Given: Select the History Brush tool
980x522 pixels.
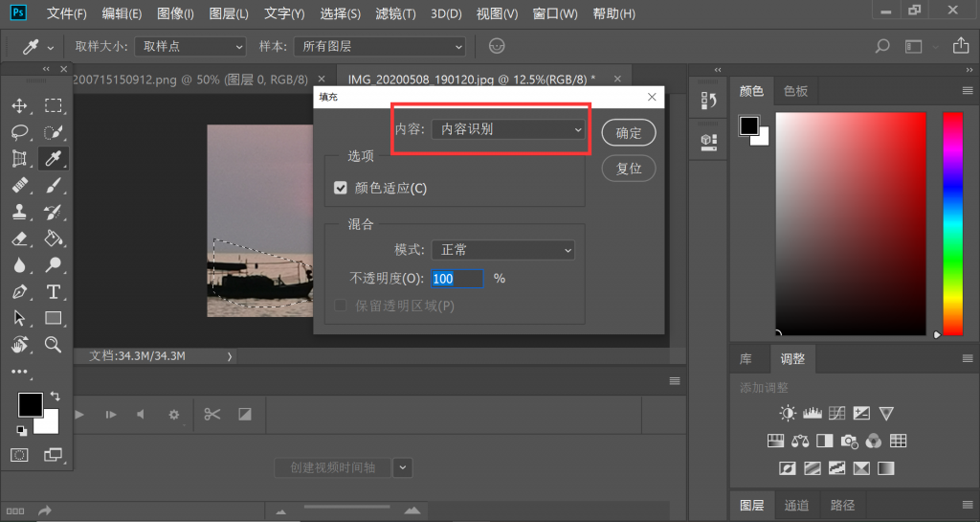Looking at the screenshot, I should [x=54, y=212].
